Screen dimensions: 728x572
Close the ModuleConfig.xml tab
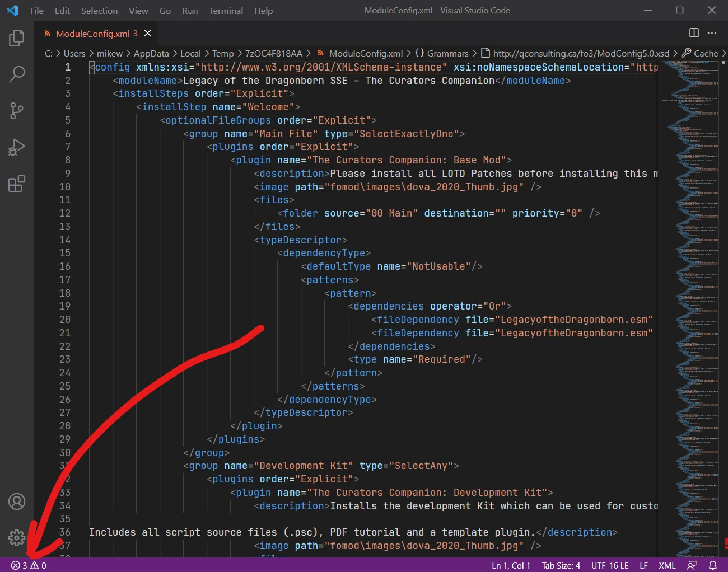point(148,33)
